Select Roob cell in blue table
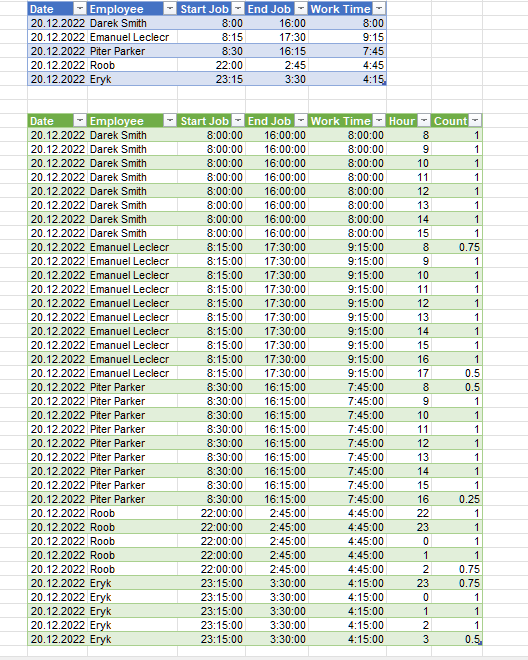 click(132, 65)
